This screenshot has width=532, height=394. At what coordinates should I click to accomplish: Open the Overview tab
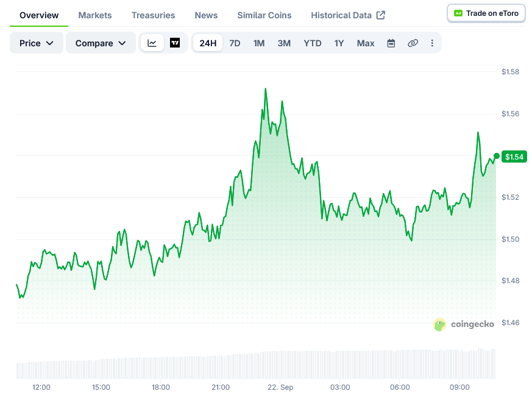click(x=39, y=15)
